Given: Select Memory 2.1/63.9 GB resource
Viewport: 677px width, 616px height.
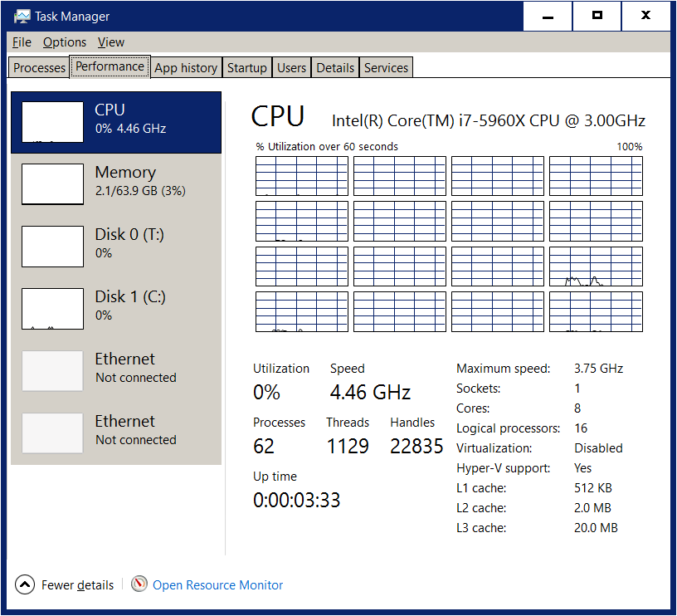Looking at the screenshot, I should click(116, 184).
